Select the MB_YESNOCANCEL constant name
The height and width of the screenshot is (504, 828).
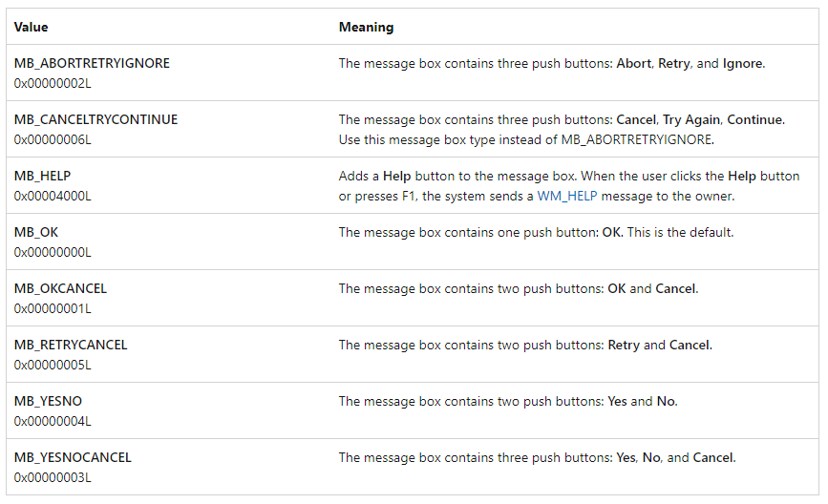point(73,458)
